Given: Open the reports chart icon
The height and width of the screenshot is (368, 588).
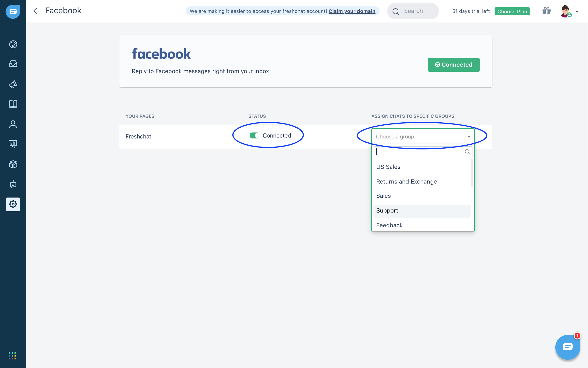Looking at the screenshot, I should tap(13, 144).
